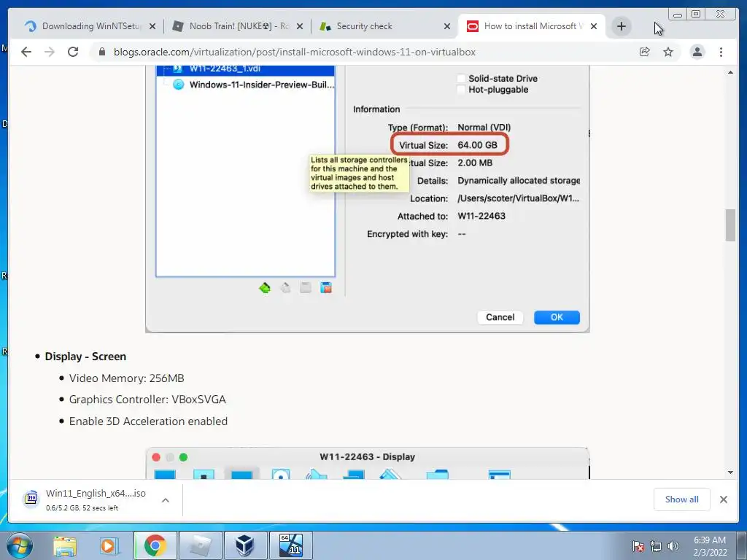
Task: Open the Chrome profile avatar menu
Action: tap(697, 52)
